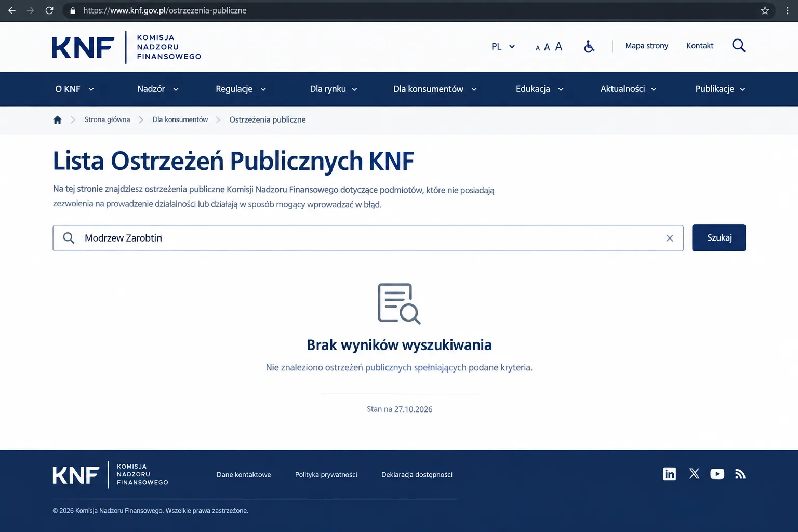Image resolution: width=798 pixels, height=532 pixels.
Task: Click the KNF logo in the header
Action: (x=126, y=47)
